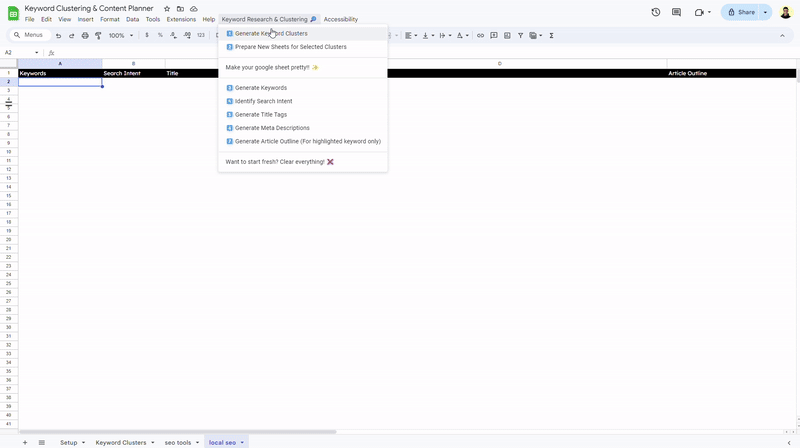Click the Article Outline header cell

click(x=732, y=73)
